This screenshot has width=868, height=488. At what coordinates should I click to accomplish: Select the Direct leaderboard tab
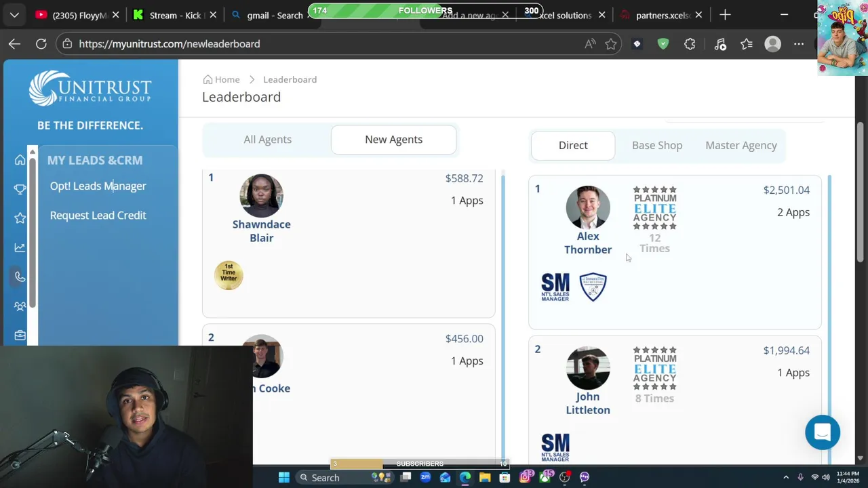pyautogui.click(x=573, y=146)
